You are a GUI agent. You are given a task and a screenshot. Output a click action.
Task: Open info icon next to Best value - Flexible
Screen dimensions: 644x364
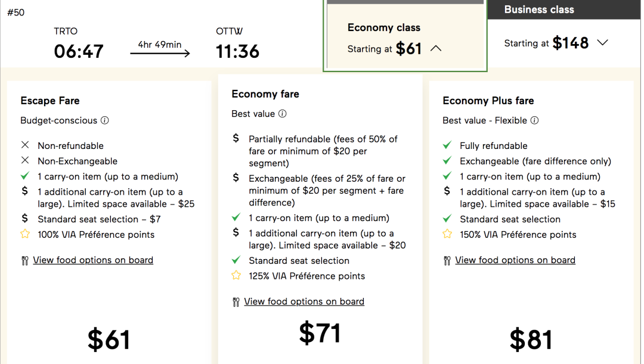(x=534, y=120)
